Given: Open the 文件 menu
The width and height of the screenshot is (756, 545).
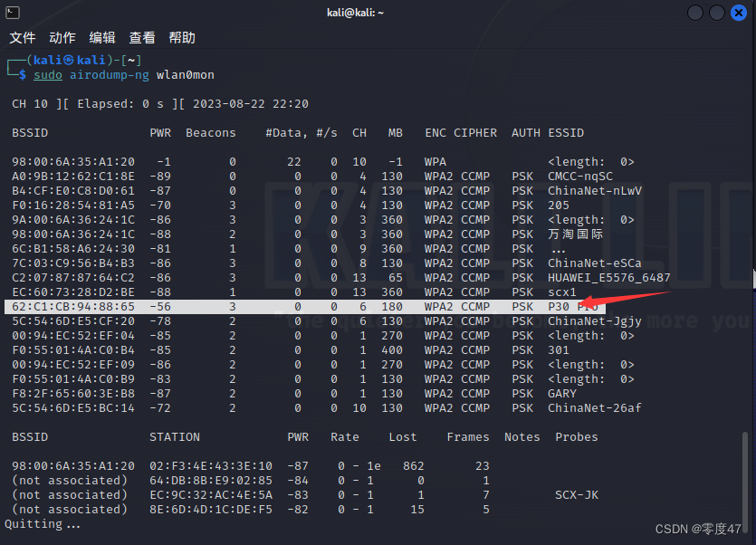Looking at the screenshot, I should pos(23,38).
